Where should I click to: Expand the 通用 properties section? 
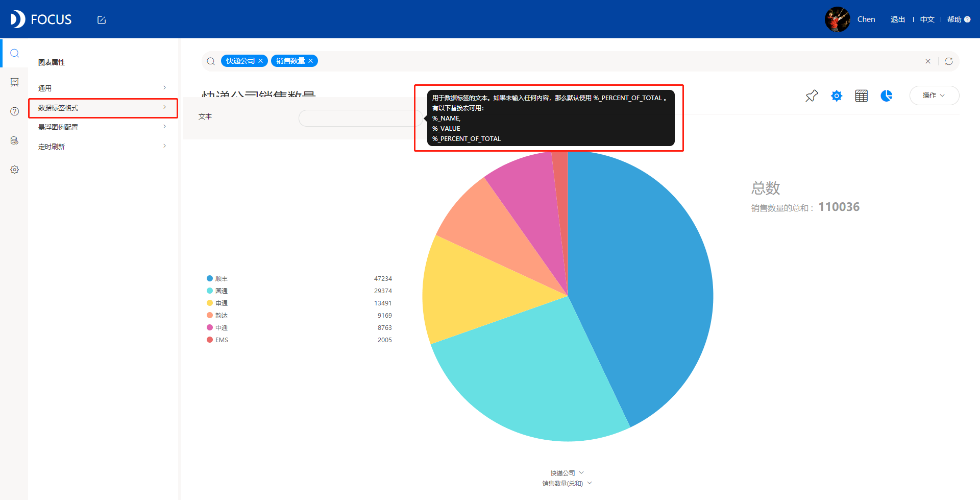[x=103, y=88]
